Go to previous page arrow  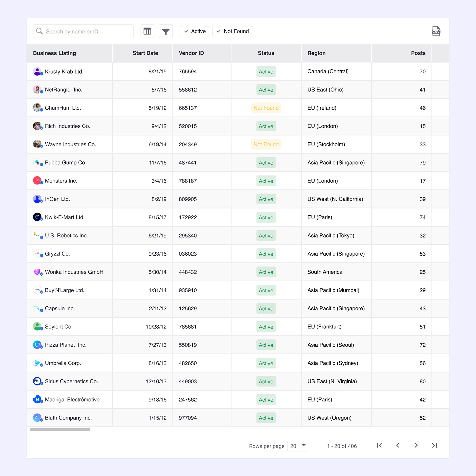click(398, 446)
